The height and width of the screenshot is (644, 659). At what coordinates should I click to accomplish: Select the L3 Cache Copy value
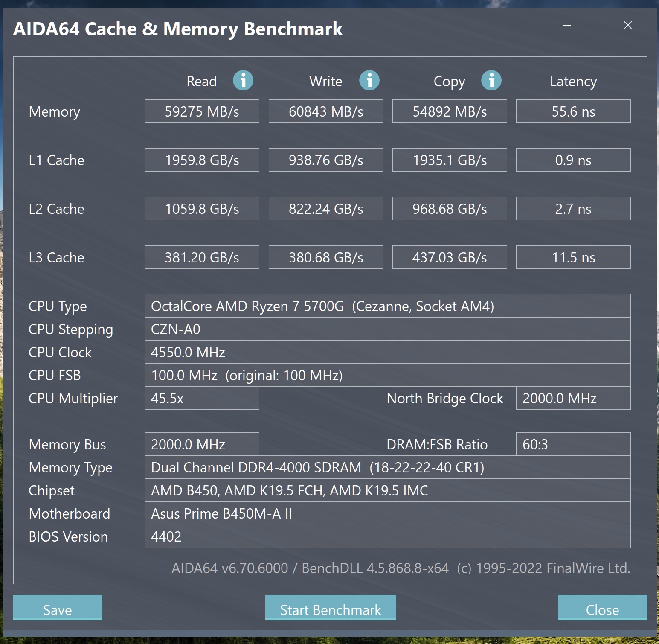pos(450,257)
